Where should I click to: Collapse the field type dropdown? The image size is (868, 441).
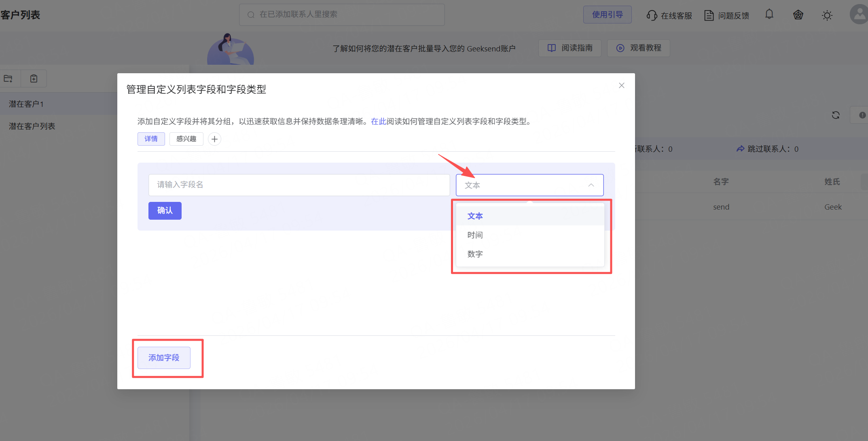click(x=591, y=185)
